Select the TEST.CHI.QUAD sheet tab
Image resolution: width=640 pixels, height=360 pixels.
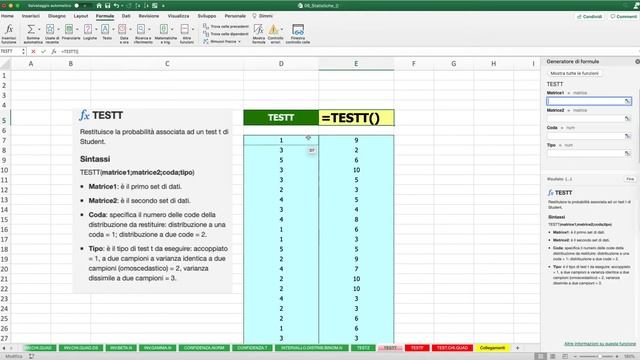[x=452, y=348]
